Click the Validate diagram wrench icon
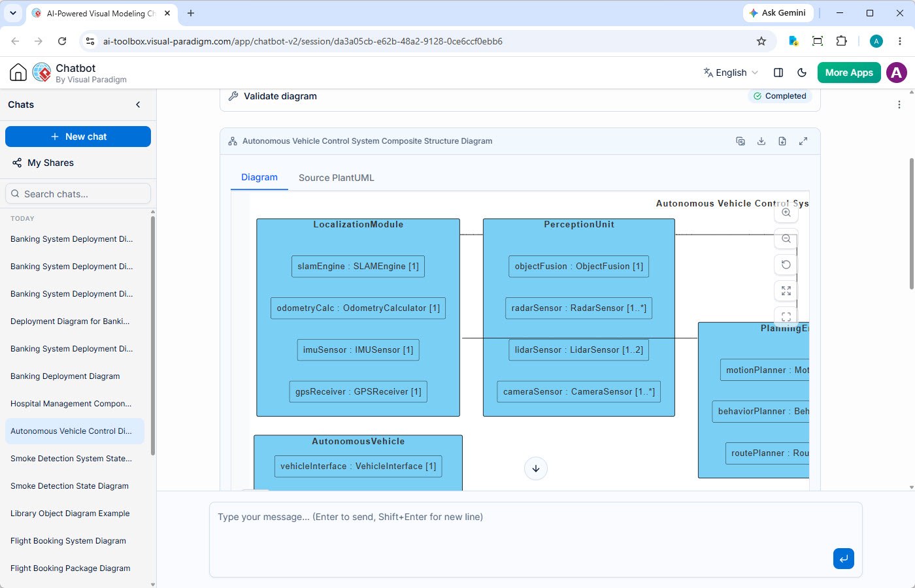This screenshot has width=915, height=588. (233, 96)
